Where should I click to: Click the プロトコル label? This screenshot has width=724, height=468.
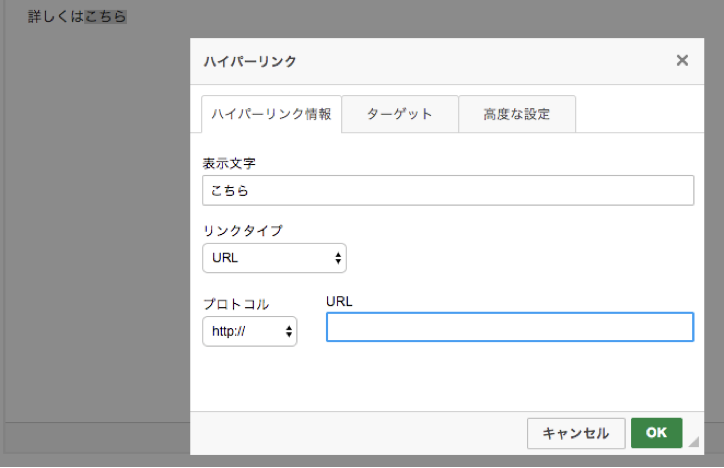[x=235, y=304]
